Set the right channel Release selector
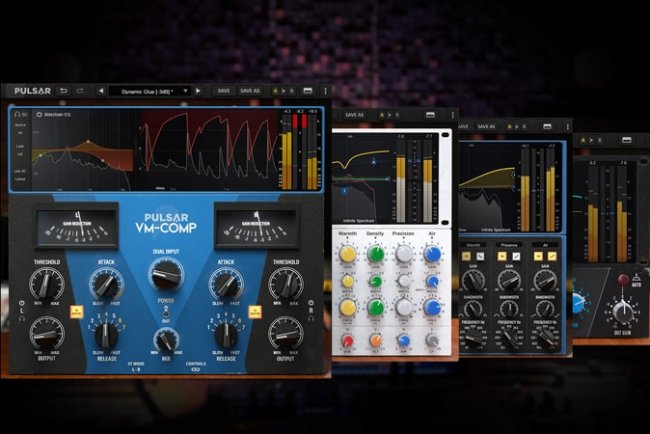 (x=226, y=335)
